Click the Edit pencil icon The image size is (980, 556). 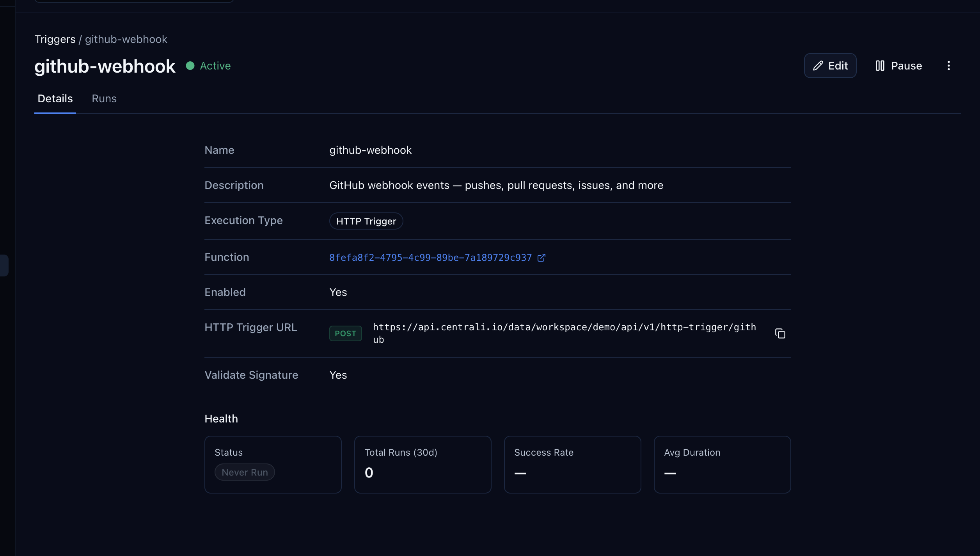coord(818,66)
